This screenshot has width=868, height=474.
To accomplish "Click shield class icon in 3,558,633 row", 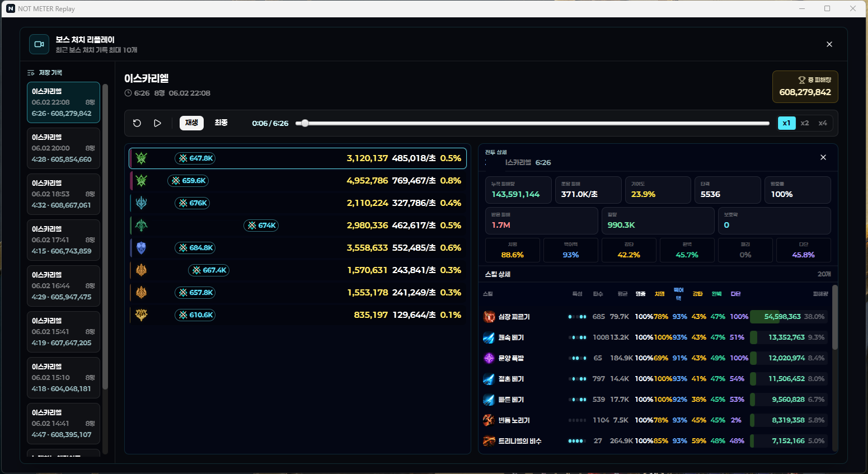I will 141,248.
